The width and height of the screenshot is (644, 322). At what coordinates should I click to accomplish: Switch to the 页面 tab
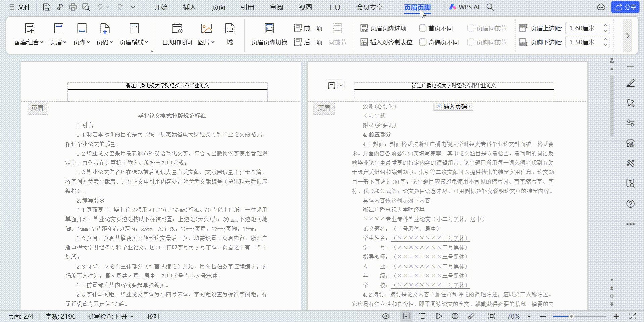tap(218, 7)
